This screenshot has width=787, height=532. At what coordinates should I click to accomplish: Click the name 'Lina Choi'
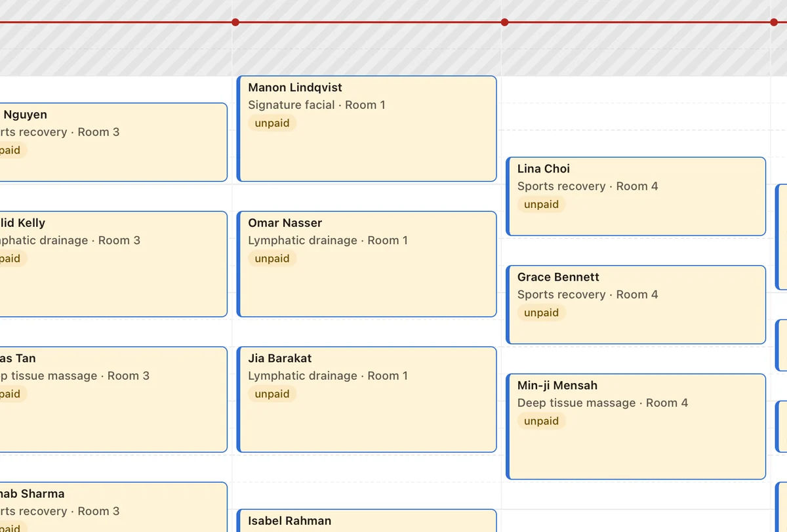(x=544, y=169)
